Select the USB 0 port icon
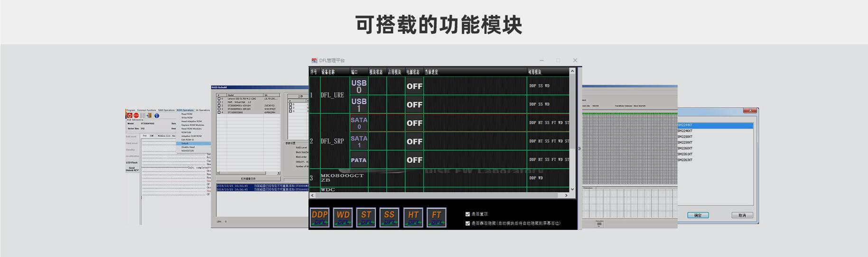 pyautogui.click(x=359, y=86)
